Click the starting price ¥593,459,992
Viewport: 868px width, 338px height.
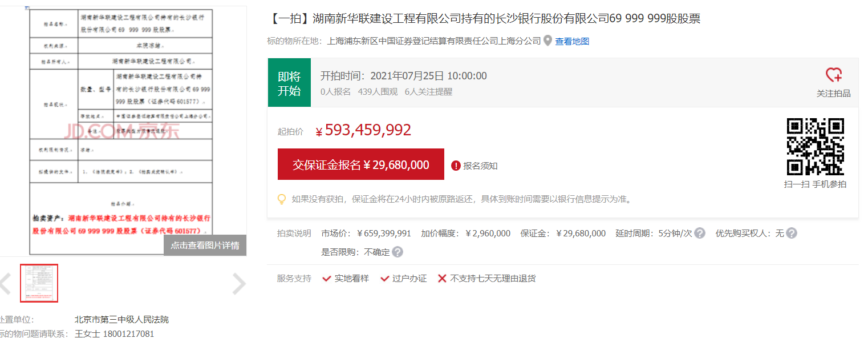pyautogui.click(x=363, y=131)
